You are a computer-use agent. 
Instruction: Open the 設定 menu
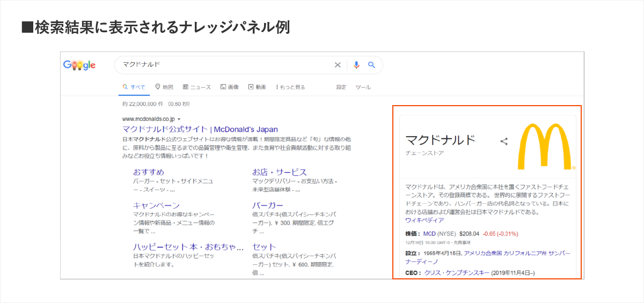(341, 87)
